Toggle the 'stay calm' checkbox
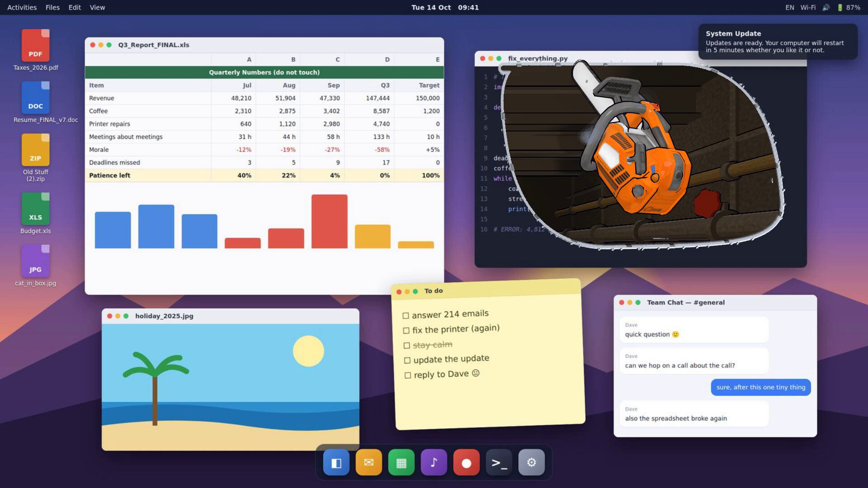Viewport: 868px width, 488px height. tap(406, 346)
